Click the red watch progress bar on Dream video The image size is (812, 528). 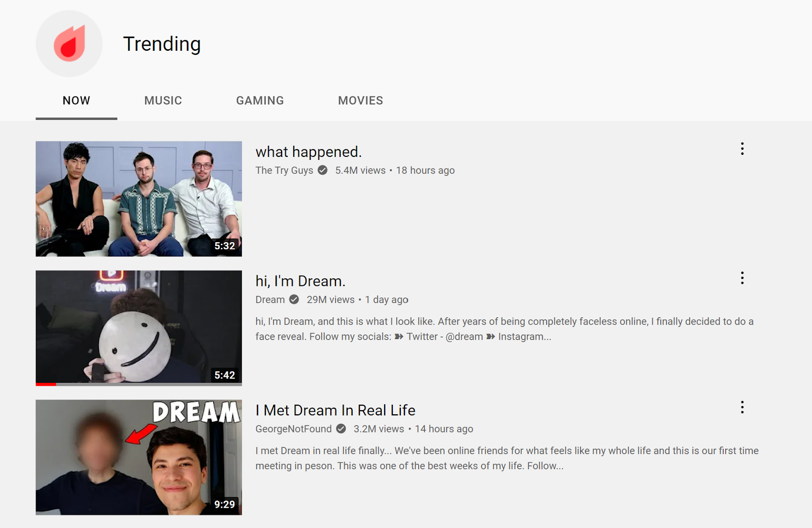point(46,384)
